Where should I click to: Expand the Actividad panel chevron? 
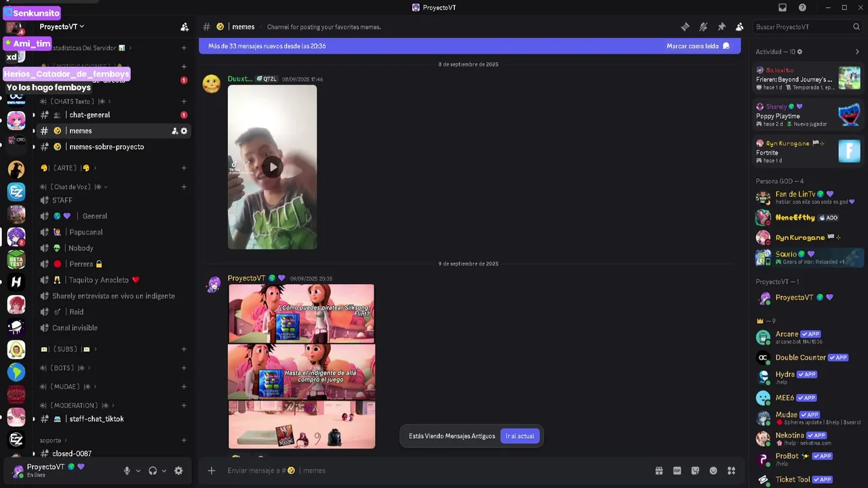click(857, 52)
